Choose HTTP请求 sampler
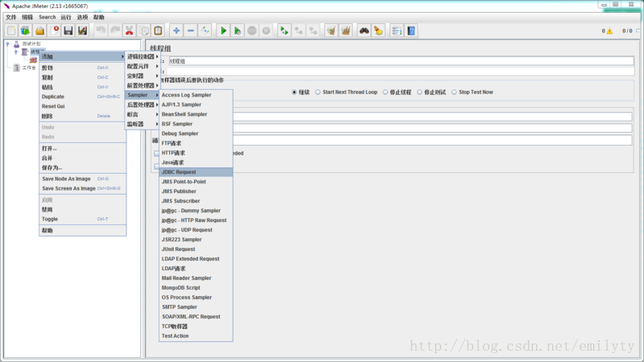Image resolution: width=644 pixels, height=362 pixels. [196, 153]
